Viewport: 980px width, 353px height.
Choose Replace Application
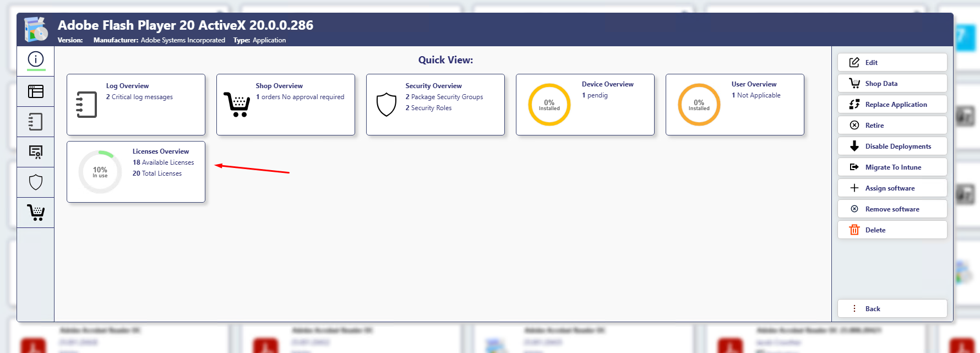(x=892, y=105)
